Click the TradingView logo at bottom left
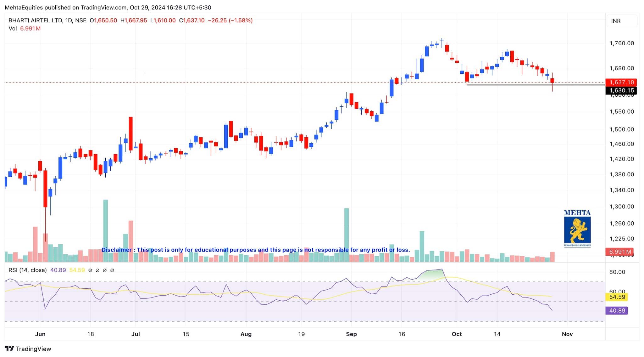Image resolution: width=644 pixels, height=357 pixels. coord(28,349)
